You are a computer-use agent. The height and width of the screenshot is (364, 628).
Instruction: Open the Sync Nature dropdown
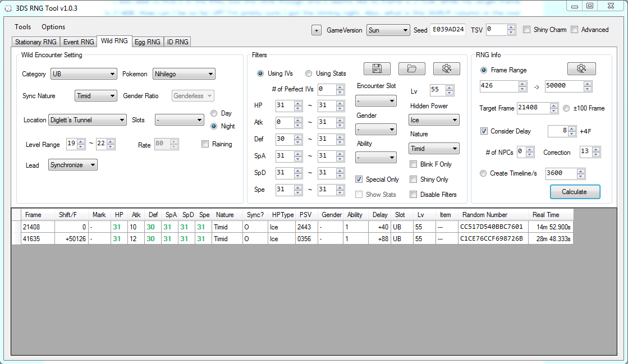[x=96, y=96]
